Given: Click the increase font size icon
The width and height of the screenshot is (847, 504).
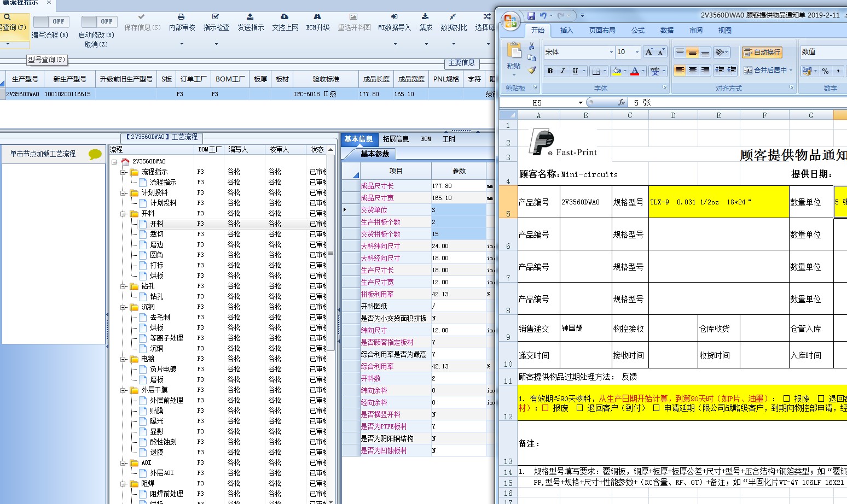Looking at the screenshot, I should (649, 52).
